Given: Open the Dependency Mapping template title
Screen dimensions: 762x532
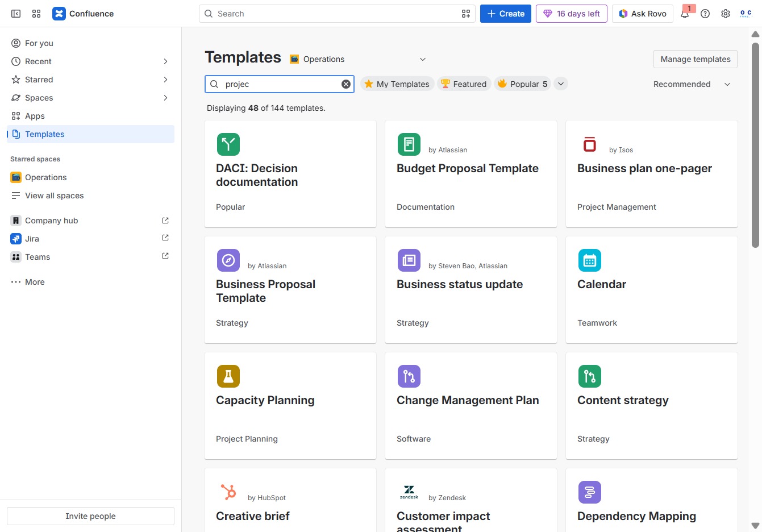Looking at the screenshot, I should 636,516.
